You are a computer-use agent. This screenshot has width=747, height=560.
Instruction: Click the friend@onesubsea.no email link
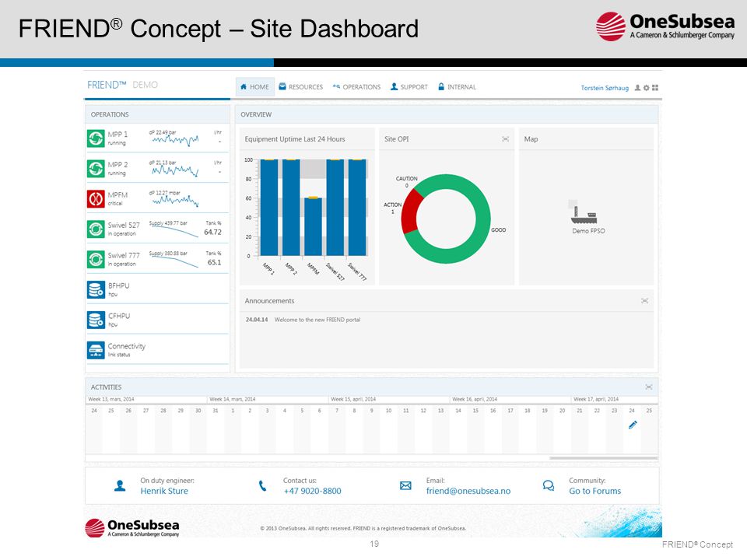coord(468,491)
